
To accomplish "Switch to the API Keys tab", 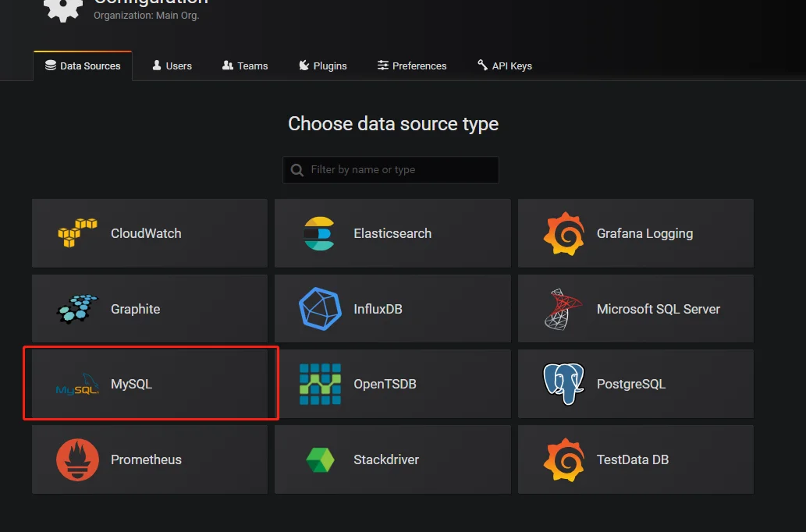I will pyautogui.click(x=505, y=66).
